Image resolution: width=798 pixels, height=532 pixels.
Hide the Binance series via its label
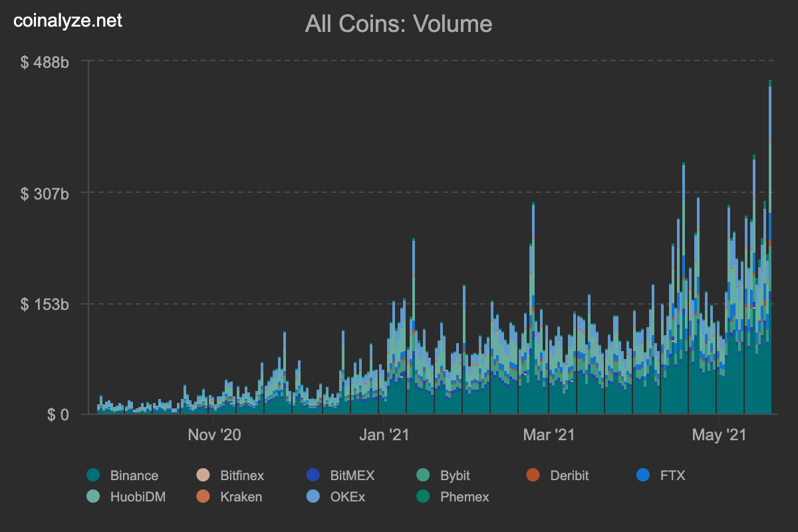click(134, 475)
